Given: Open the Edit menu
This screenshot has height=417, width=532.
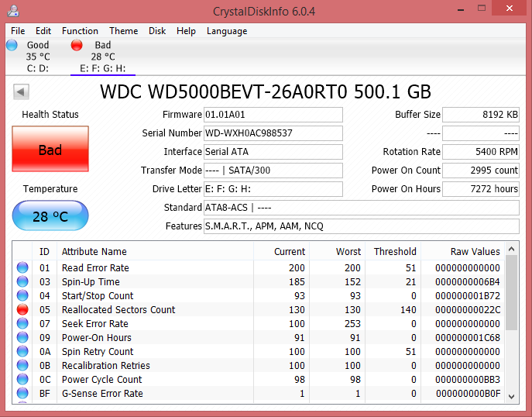Looking at the screenshot, I should click(43, 31).
